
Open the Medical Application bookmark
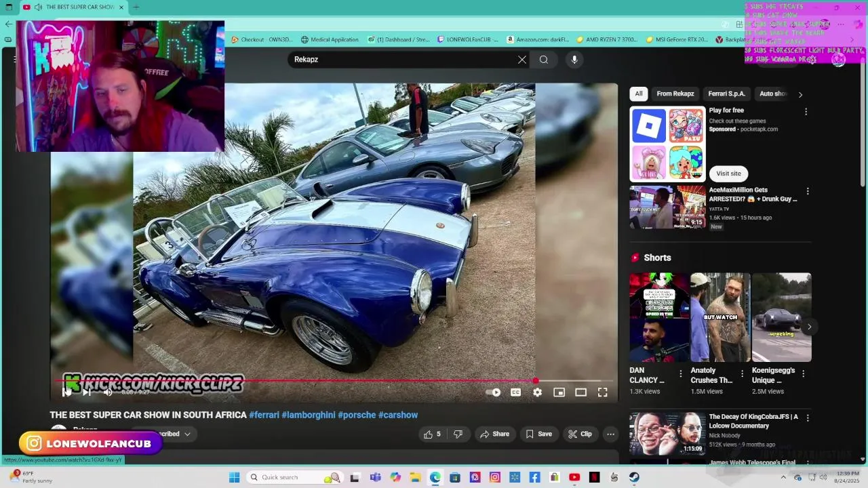click(330, 39)
